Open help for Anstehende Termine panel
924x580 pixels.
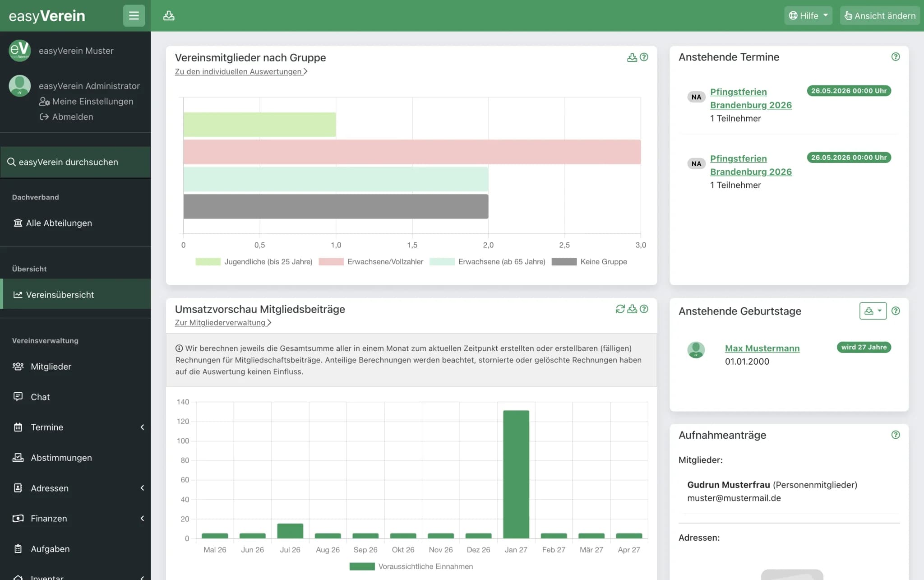pos(896,57)
